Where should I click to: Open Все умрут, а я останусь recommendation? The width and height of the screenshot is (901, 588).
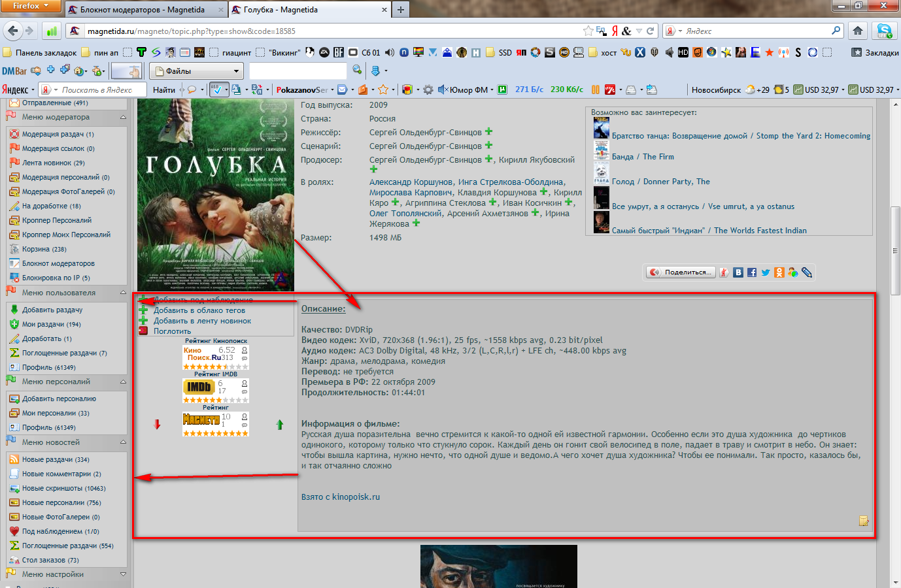pyautogui.click(x=704, y=206)
